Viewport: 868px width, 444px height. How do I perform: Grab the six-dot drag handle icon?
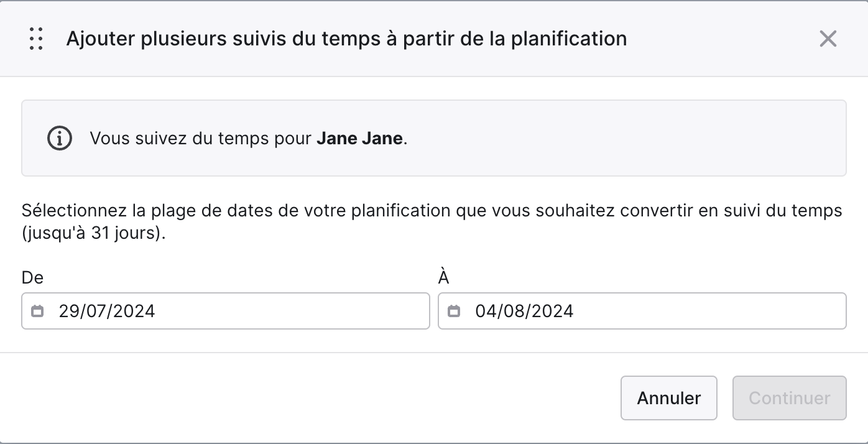pos(36,39)
